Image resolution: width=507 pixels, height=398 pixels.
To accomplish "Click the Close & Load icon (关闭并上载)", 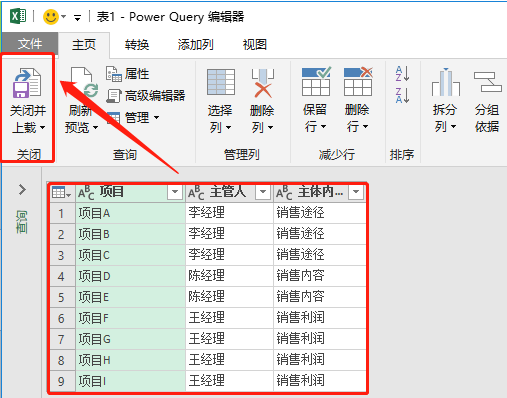I will [27, 83].
